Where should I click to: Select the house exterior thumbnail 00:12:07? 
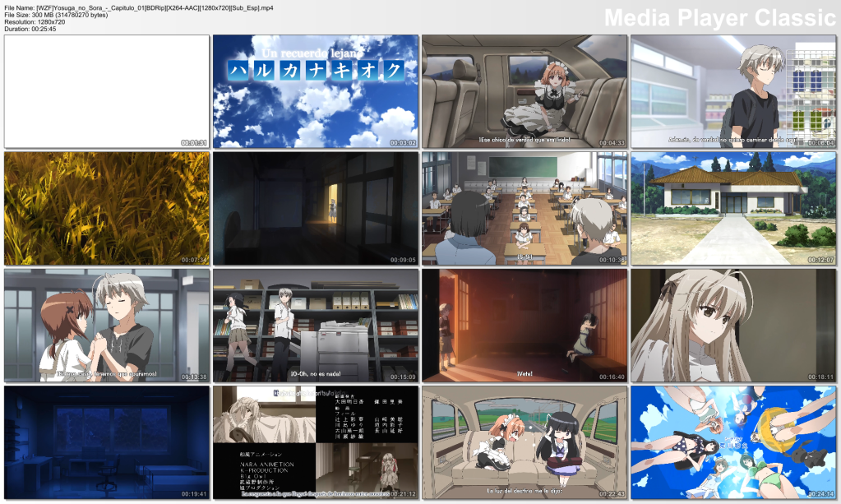tap(733, 209)
